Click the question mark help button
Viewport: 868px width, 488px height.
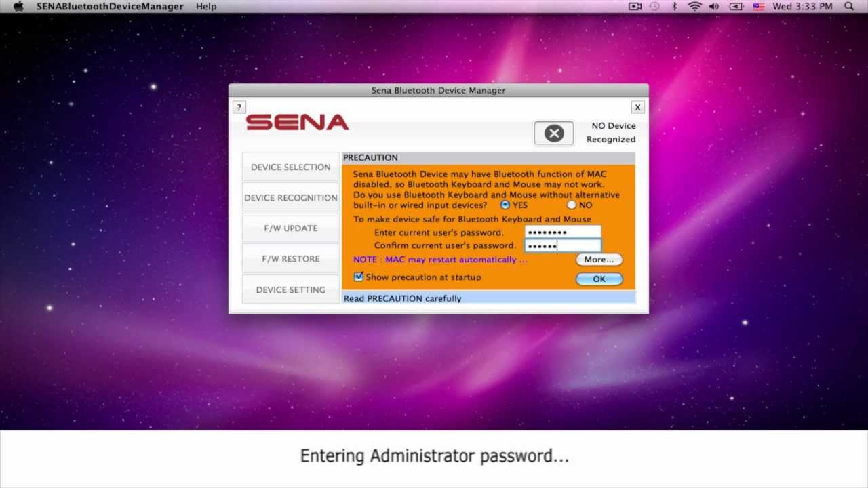239,107
